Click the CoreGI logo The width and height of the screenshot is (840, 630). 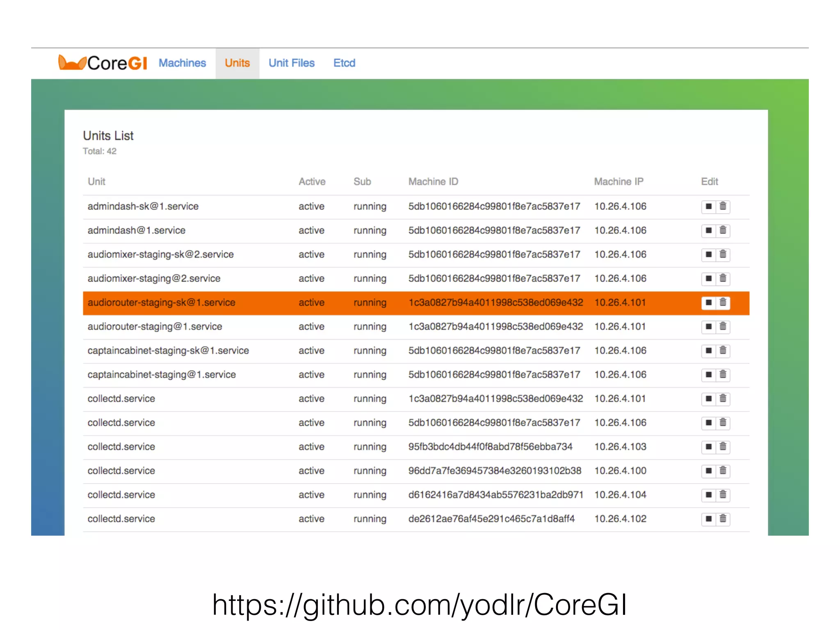[x=103, y=63]
